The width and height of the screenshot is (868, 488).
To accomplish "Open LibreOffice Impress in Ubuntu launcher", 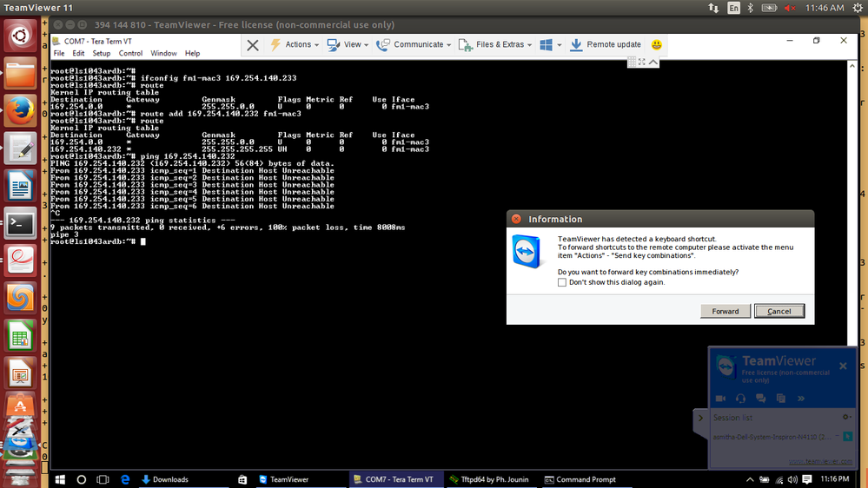I will pos(21,374).
